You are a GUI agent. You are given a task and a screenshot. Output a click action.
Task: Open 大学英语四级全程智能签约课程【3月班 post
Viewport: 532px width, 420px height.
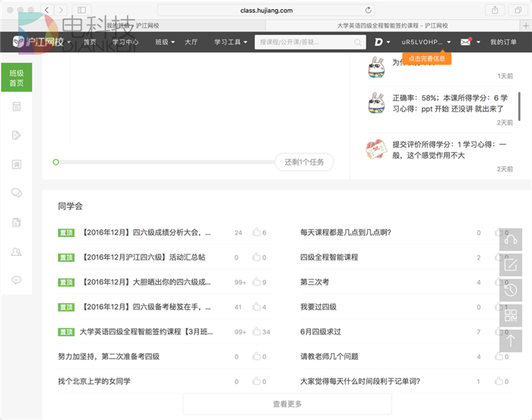[146, 332]
